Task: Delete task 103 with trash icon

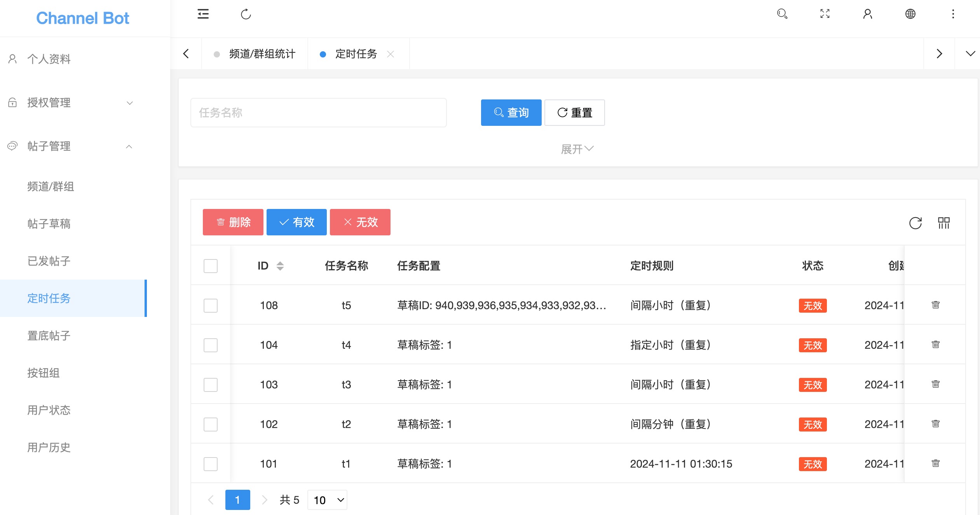Action: [935, 384]
